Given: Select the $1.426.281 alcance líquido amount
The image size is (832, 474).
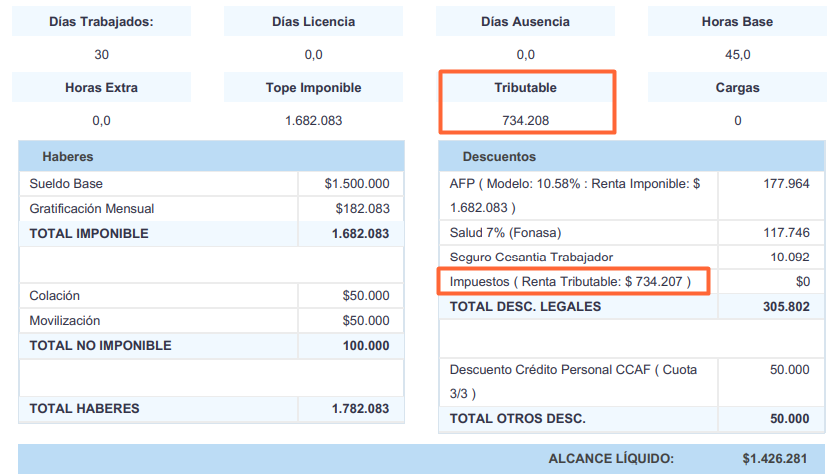Looking at the screenshot, I should pyautogui.click(x=775, y=459).
